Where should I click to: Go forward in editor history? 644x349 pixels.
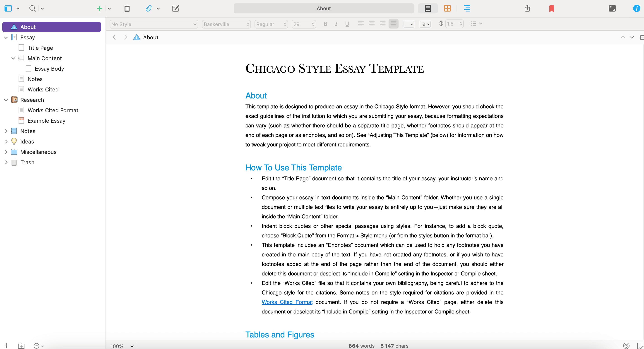click(126, 38)
